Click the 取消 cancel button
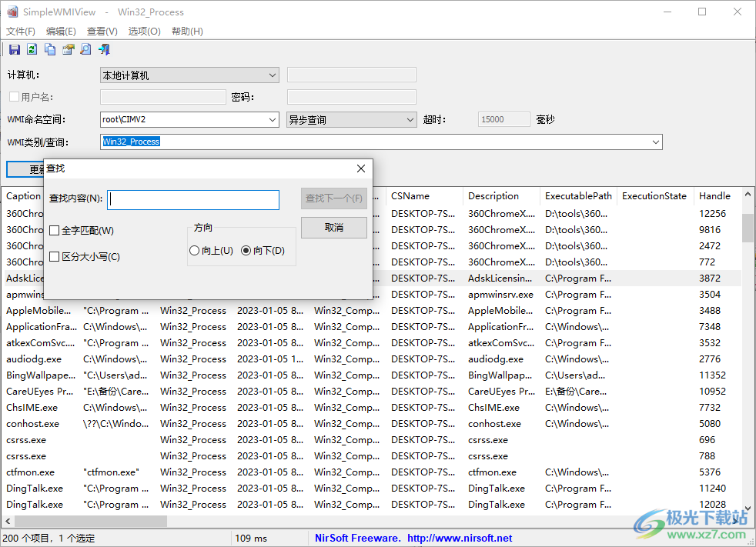Viewport: 756px width, 547px height. (333, 228)
